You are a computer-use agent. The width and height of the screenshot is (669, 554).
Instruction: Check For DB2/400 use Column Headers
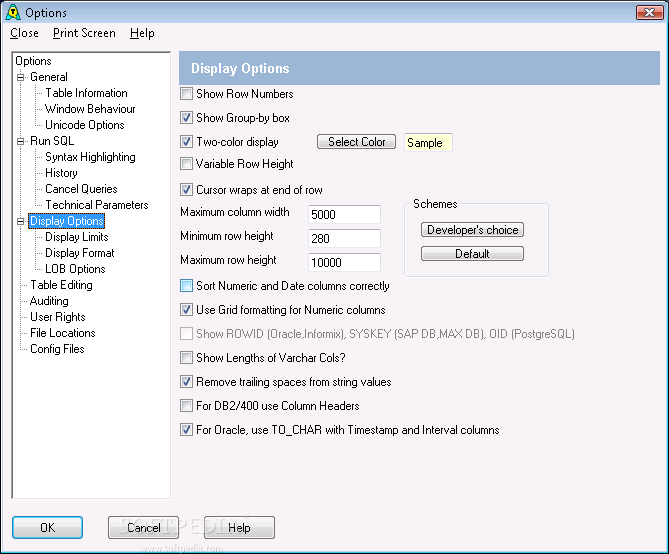pos(186,405)
